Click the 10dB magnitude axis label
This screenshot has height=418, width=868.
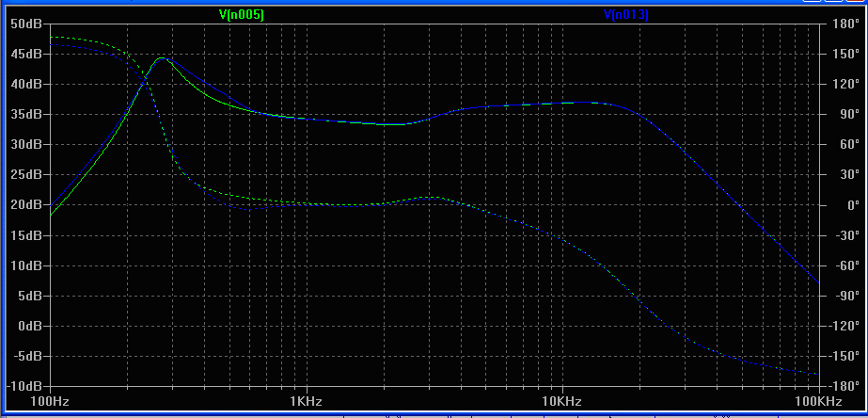coord(26,265)
